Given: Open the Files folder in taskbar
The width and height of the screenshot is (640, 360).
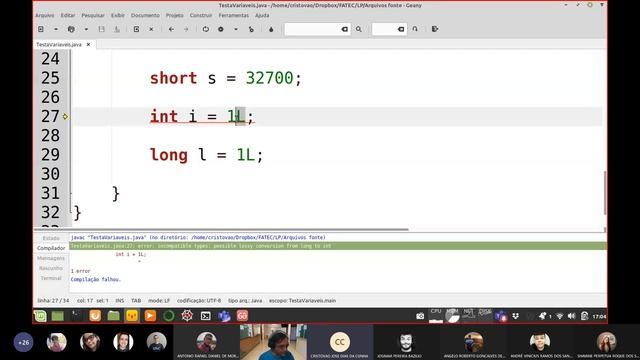Looking at the screenshot, I should (113, 316).
